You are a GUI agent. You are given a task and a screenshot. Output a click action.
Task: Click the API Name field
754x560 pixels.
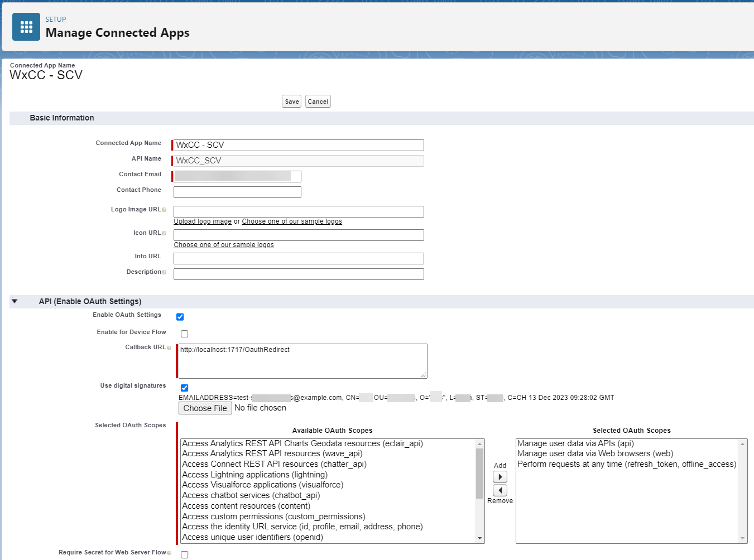(x=299, y=161)
